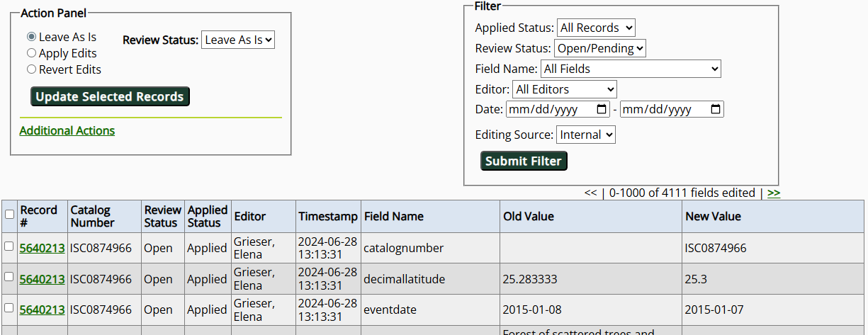Screen dimensions: 868x335
Task: Go to next page of edited fields
Action: click(774, 193)
